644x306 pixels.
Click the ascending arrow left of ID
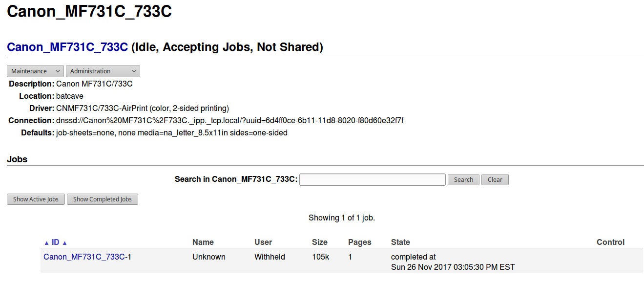coord(46,243)
